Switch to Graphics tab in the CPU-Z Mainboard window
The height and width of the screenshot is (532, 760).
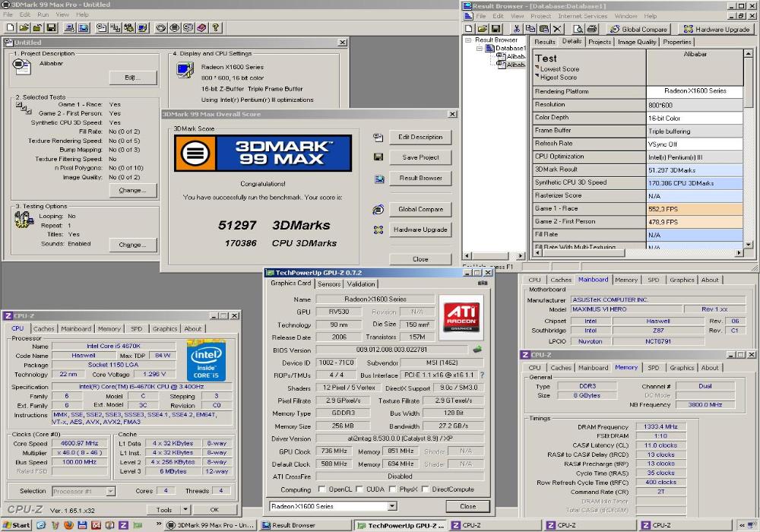(682, 280)
